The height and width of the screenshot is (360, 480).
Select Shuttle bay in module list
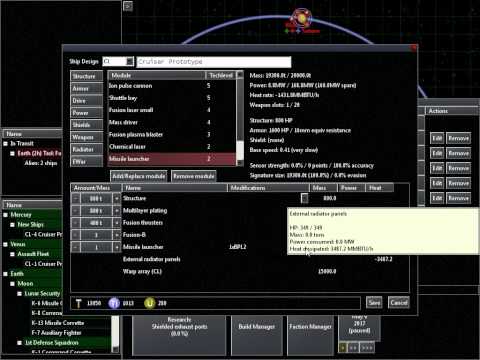click(172, 98)
